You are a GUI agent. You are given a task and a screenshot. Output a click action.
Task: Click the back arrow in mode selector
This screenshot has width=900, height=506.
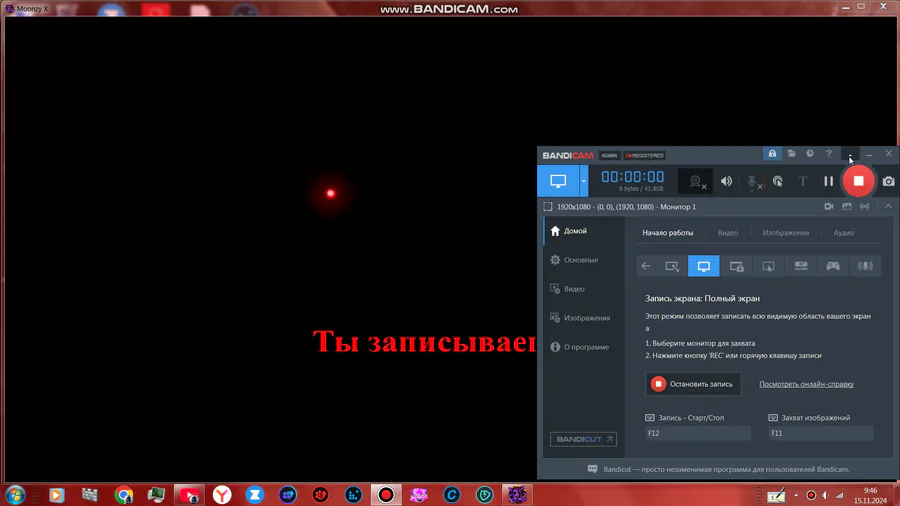click(x=646, y=266)
